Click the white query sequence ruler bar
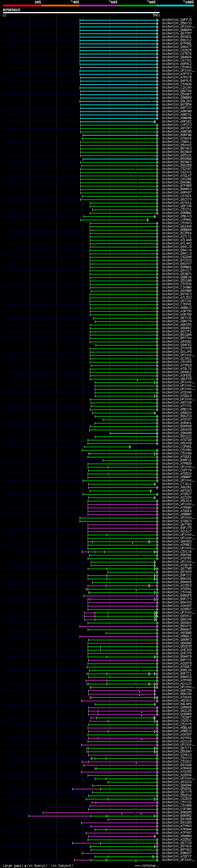The width and height of the screenshot is (197, 868). pos(81,13)
